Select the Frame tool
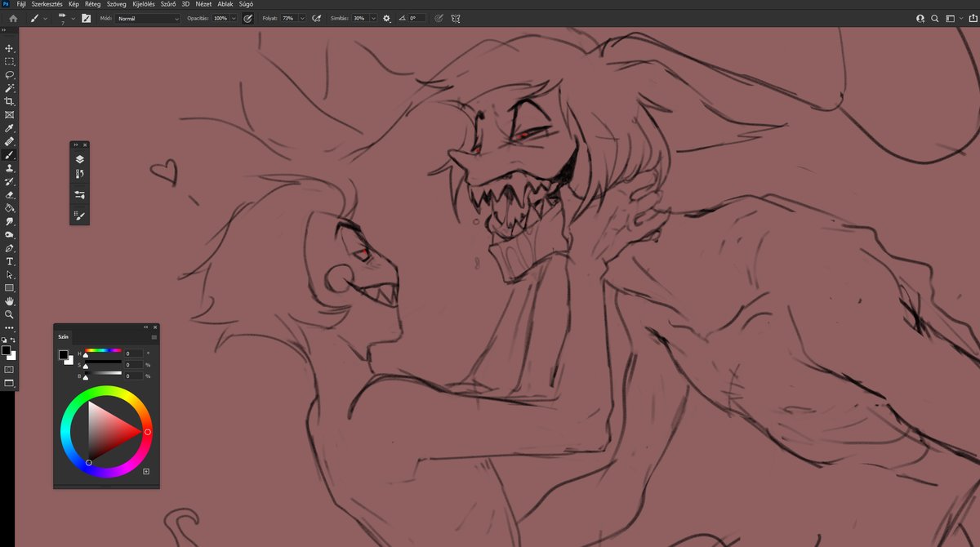980x547 pixels. [x=10, y=115]
